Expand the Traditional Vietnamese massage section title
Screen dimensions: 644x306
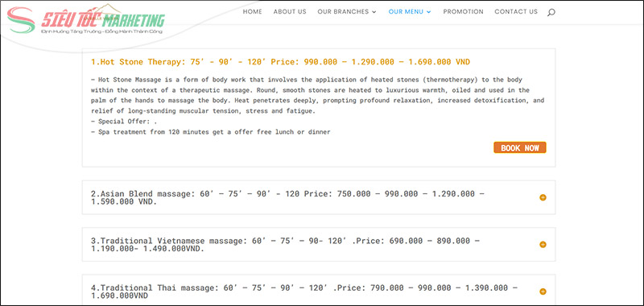[285, 244]
